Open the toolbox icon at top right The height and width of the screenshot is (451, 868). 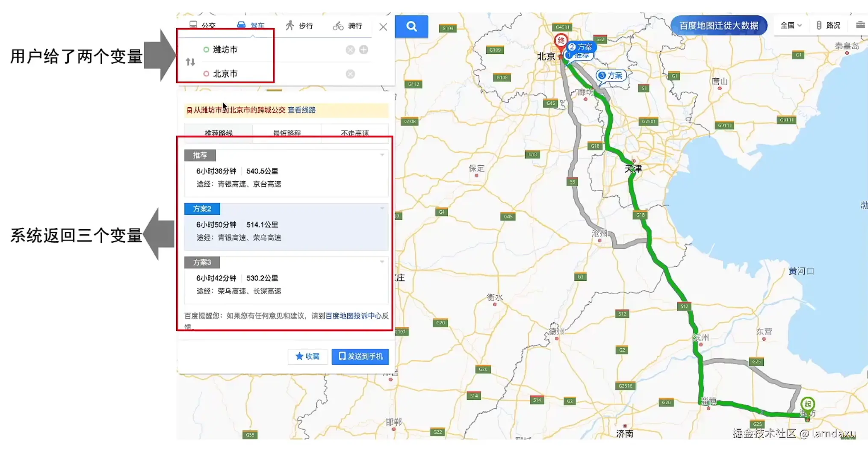[860, 25]
